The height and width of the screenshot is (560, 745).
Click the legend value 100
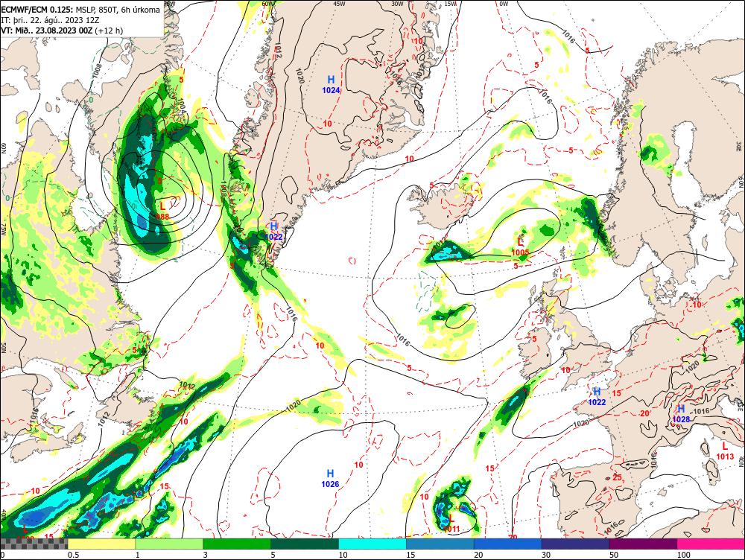[x=684, y=555]
